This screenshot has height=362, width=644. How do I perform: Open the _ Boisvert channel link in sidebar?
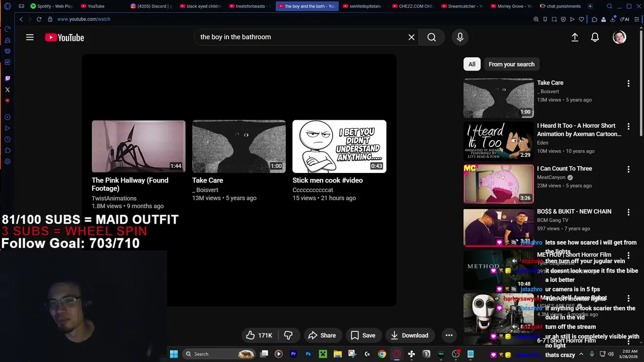tap(548, 92)
